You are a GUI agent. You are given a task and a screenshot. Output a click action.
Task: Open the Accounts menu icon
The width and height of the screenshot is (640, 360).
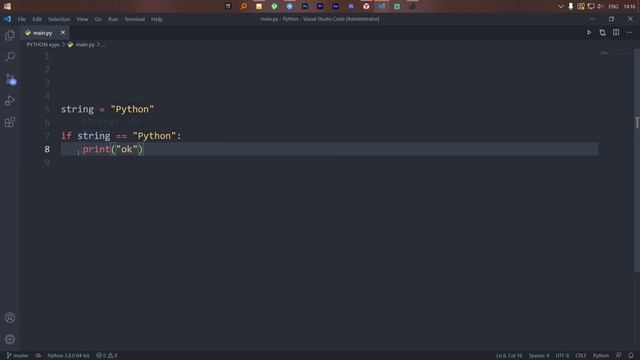click(x=10, y=318)
